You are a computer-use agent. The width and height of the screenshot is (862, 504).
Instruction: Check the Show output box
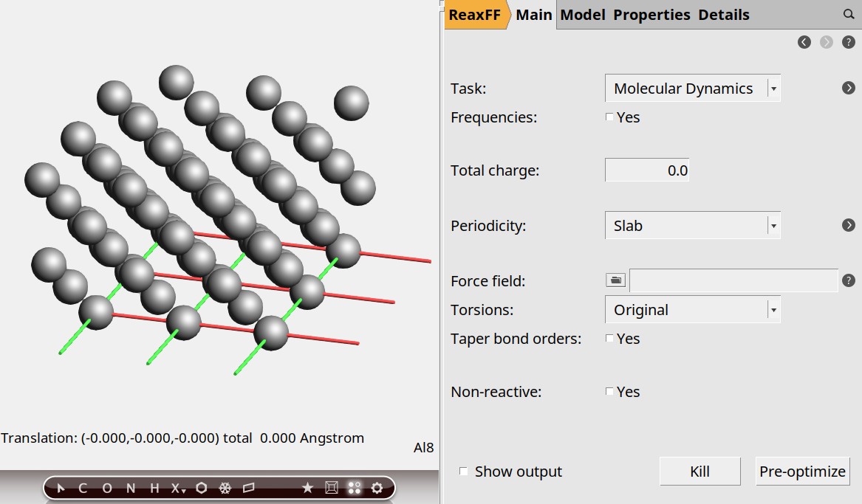pos(464,472)
